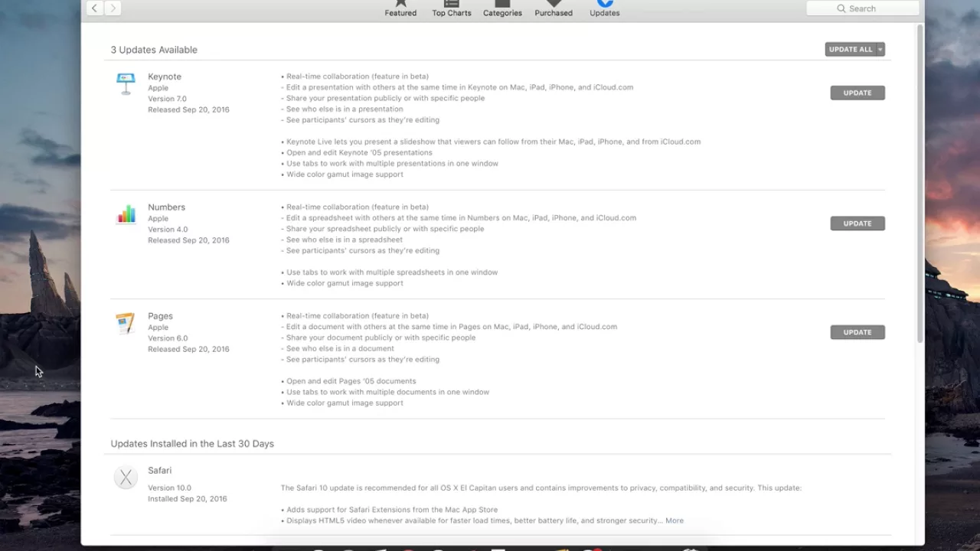Click 'Open and edit Pages '05 documents' line

[348, 381]
